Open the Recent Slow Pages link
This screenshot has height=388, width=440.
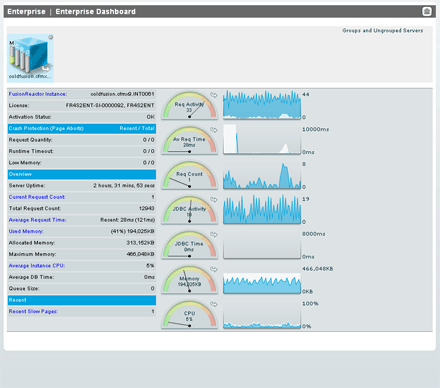pyautogui.click(x=33, y=311)
